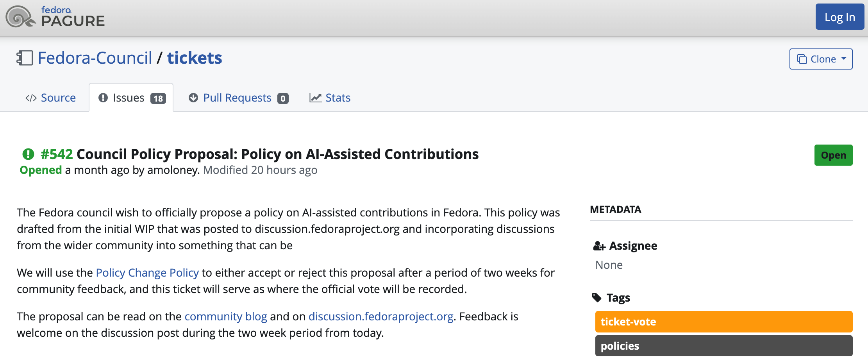Click the Source code brackets icon
Viewport: 868px width, 361px height.
(x=31, y=98)
